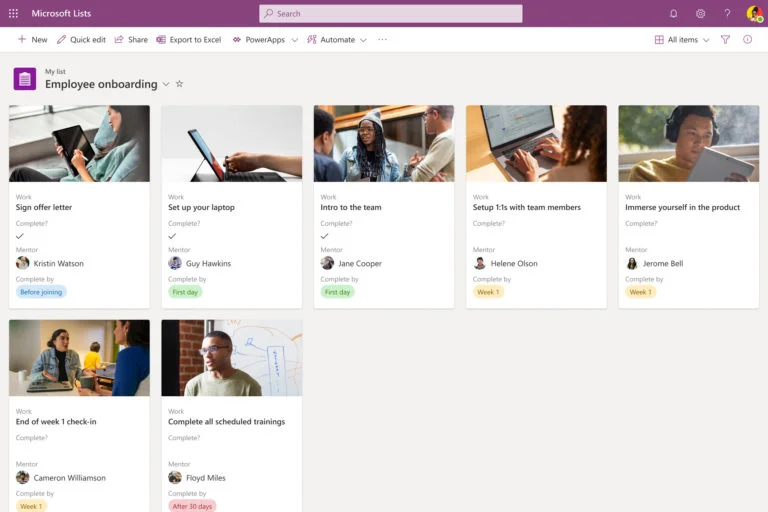Open mentor name Kristin Watson
The image size is (768, 512).
click(58, 264)
